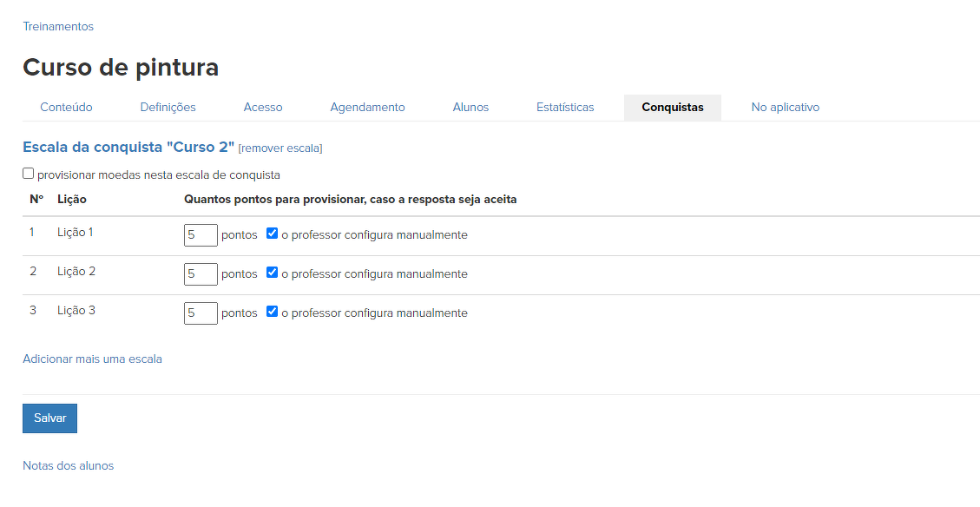Go to the Acesso tab

(263, 107)
